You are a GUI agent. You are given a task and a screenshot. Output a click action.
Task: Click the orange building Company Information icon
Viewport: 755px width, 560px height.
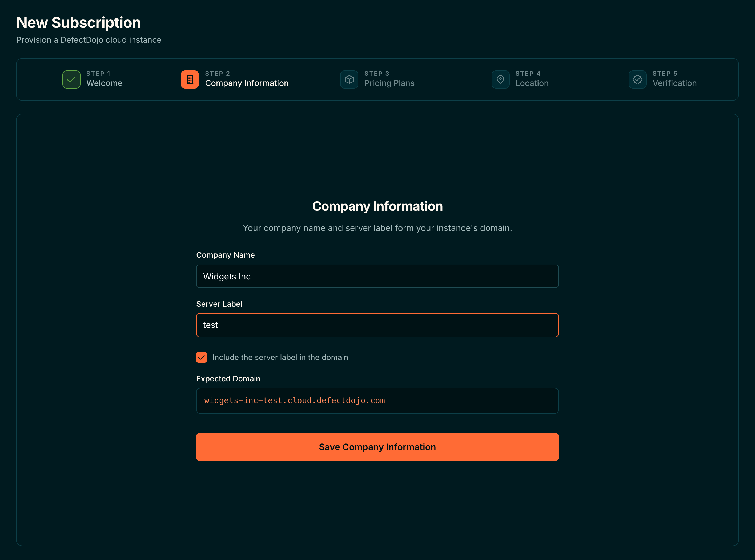pyautogui.click(x=190, y=79)
